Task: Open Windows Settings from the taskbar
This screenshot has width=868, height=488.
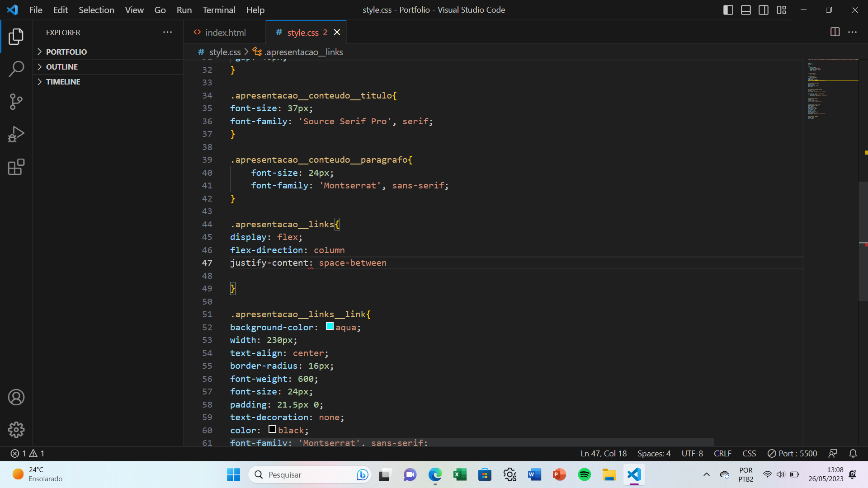Action: click(509, 475)
